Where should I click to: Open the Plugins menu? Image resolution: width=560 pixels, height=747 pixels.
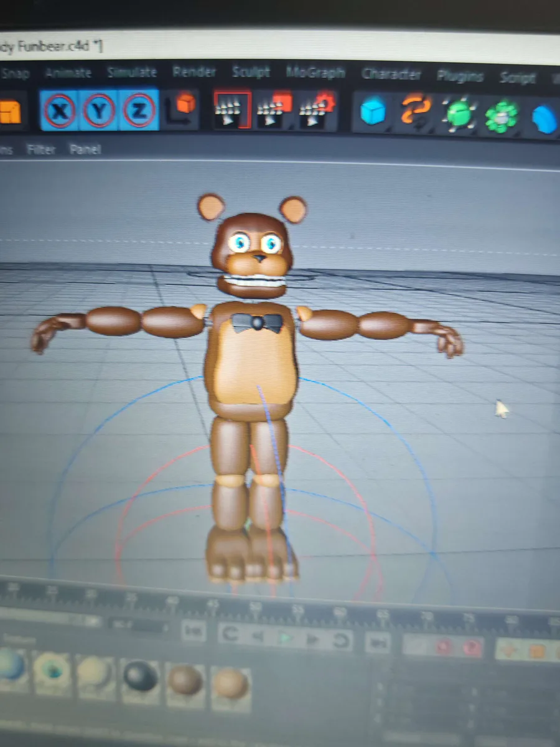click(460, 76)
